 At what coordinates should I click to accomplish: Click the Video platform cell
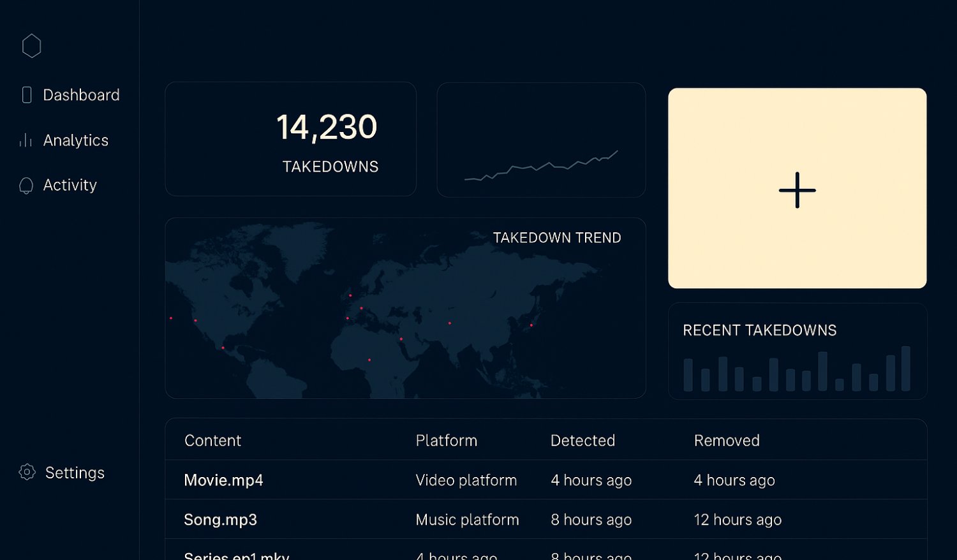point(466,480)
